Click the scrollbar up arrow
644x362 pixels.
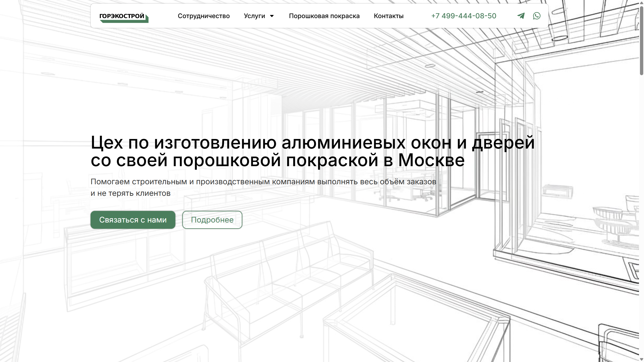click(641, 3)
